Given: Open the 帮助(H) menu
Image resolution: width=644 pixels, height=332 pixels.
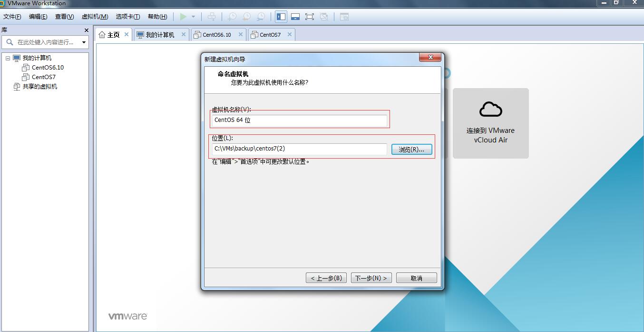Looking at the screenshot, I should 157,17.
